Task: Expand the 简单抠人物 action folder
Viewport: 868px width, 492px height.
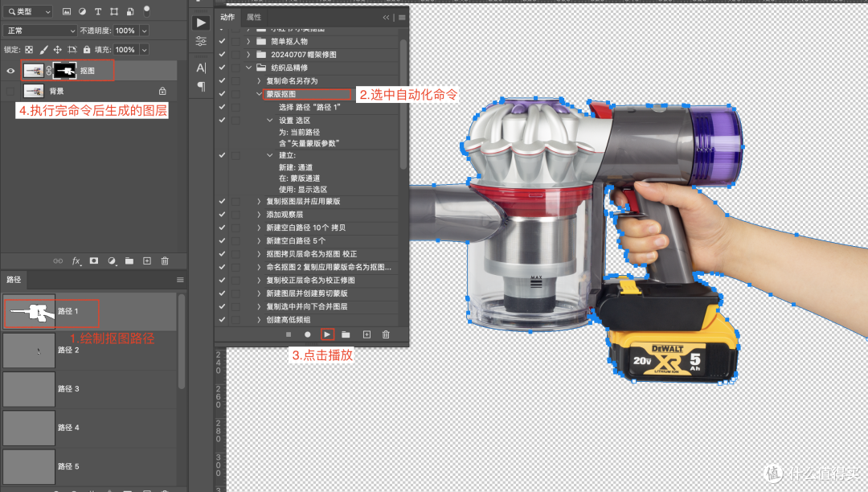Action: tap(248, 42)
